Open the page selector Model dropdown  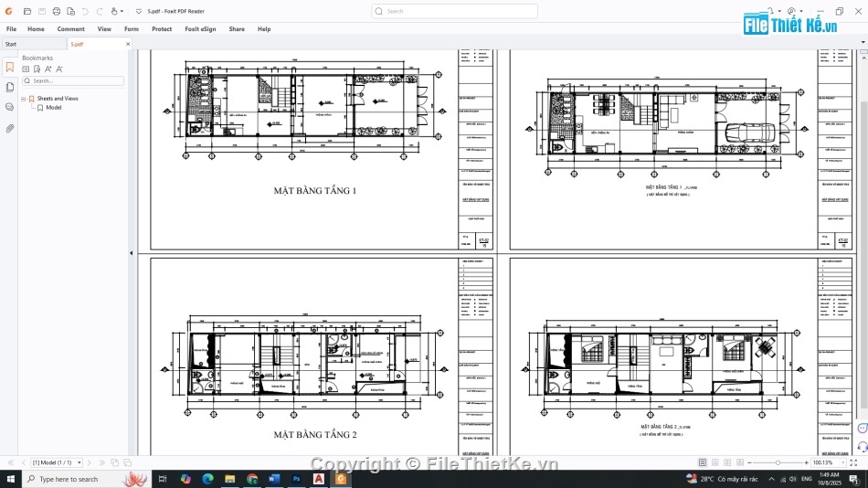click(57, 462)
